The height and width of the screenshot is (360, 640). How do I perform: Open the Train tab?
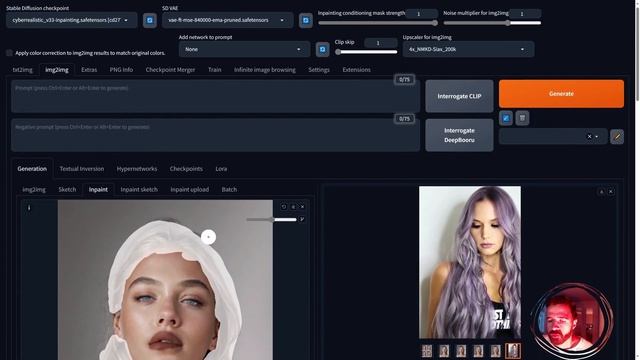[x=215, y=70]
